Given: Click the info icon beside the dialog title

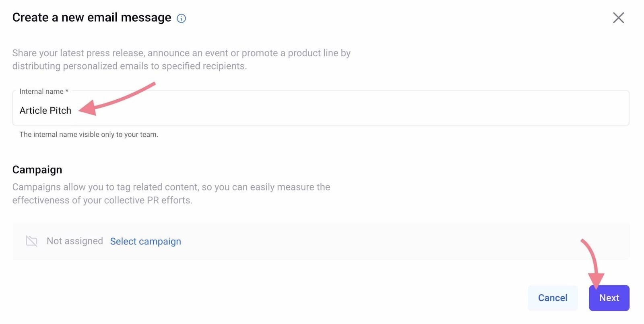Looking at the screenshot, I should click(x=182, y=18).
